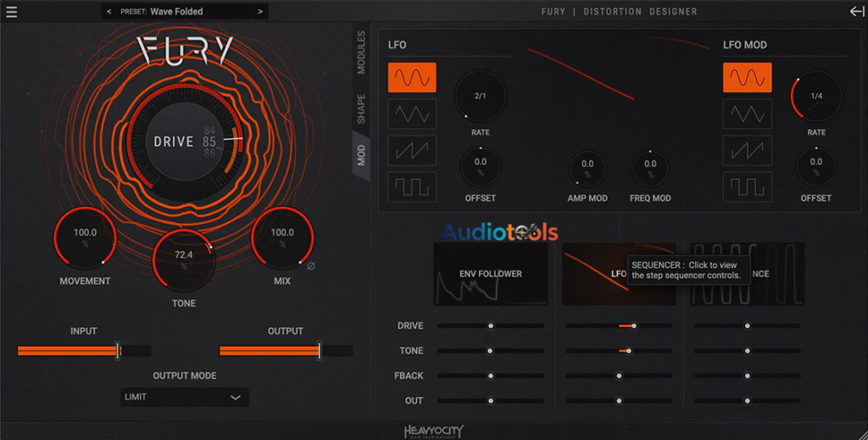Screen dimensions: 868x440
Task: Click the INPUT level slider
Action: pos(84,351)
